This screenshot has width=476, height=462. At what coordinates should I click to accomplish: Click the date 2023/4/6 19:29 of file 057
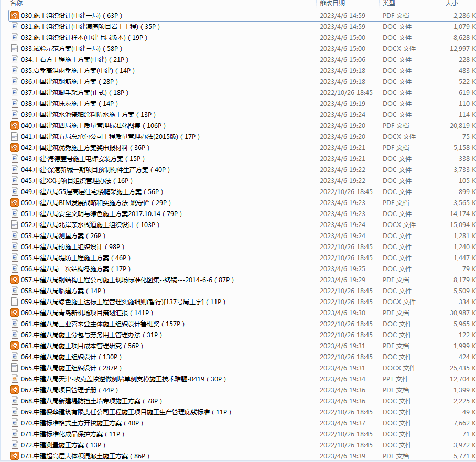tap(342, 280)
